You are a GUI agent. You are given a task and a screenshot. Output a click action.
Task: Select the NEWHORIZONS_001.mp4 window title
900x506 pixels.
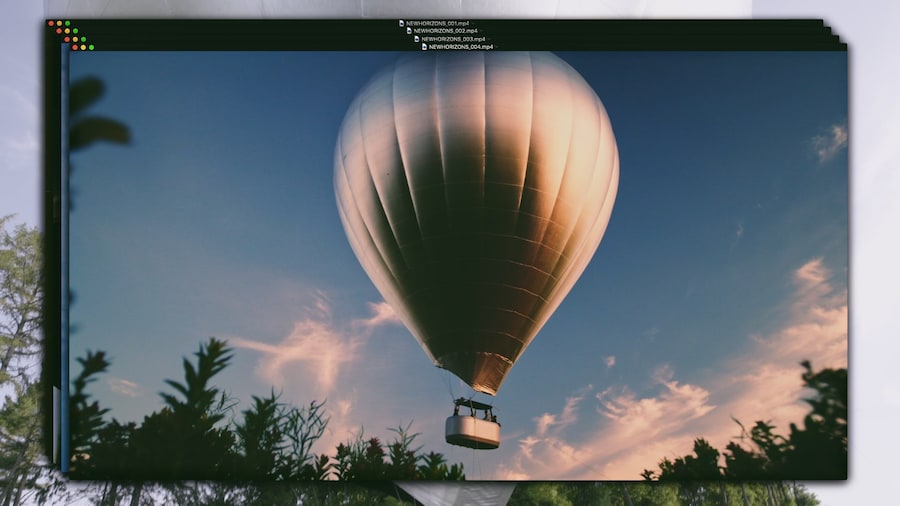point(437,23)
